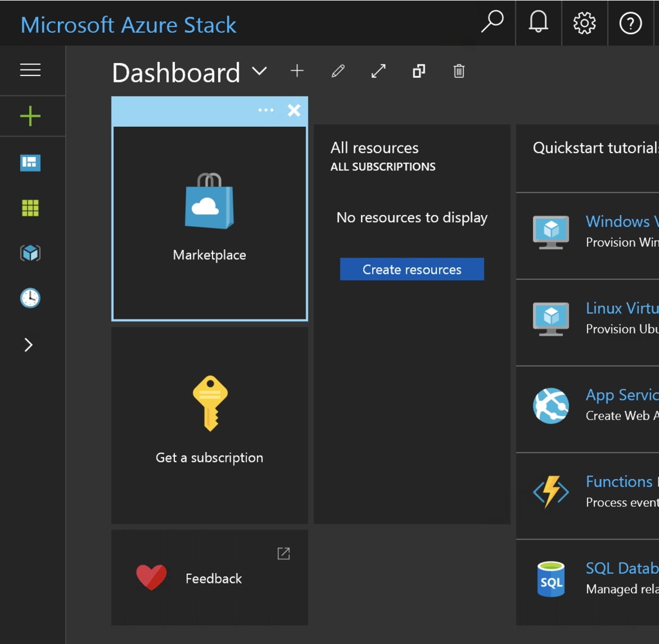Edit dashboard with the pencil icon
Viewport: 659px width, 644px height.
coord(338,71)
